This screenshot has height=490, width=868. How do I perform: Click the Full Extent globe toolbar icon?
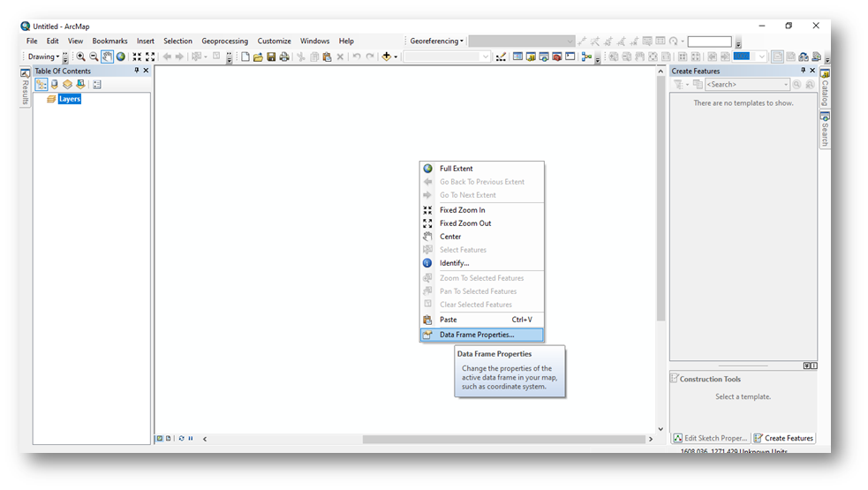pyautogui.click(x=121, y=57)
